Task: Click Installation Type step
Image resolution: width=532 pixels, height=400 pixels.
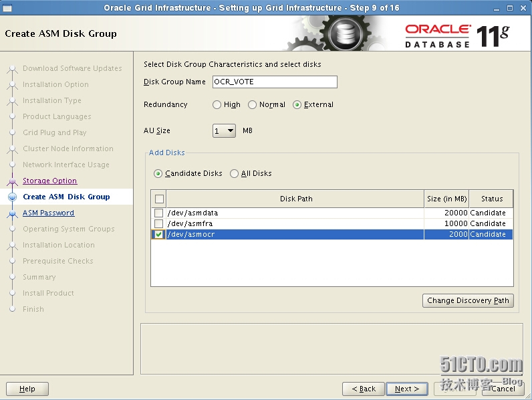Action: click(52, 100)
